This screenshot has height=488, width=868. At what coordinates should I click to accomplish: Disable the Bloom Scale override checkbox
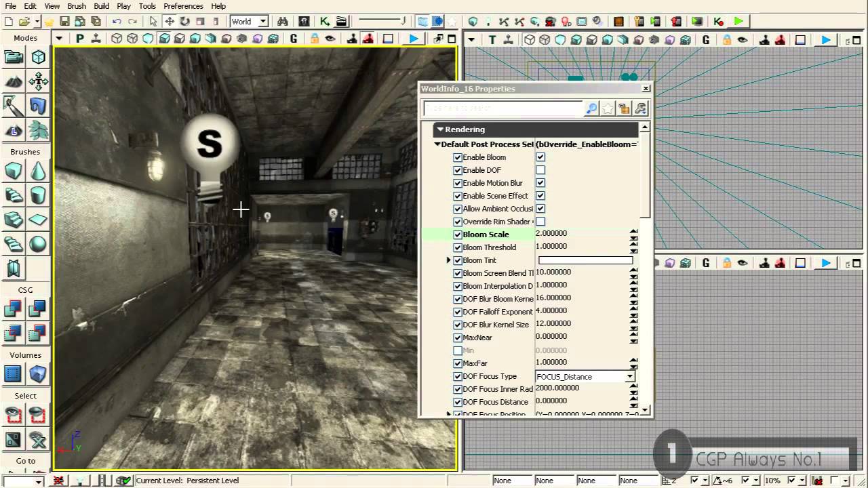458,235
